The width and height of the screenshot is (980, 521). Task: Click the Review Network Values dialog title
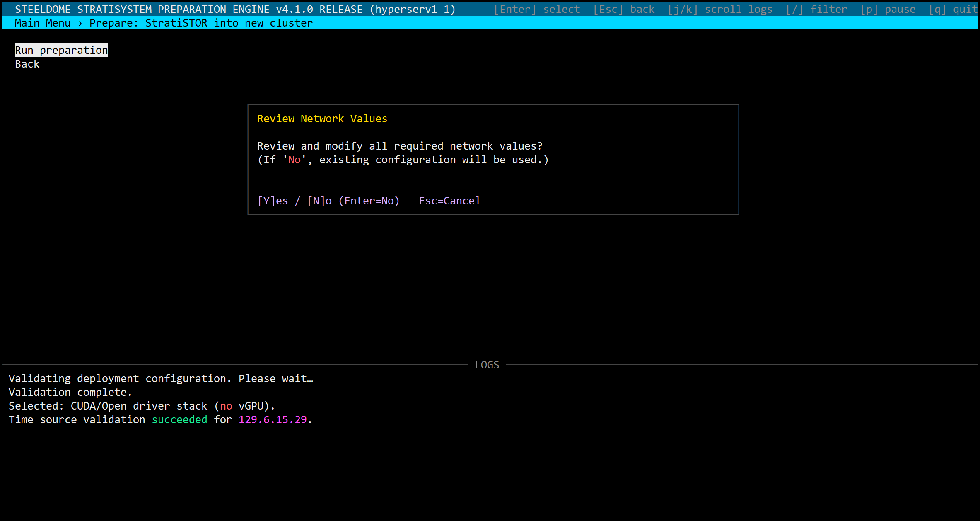tap(322, 119)
